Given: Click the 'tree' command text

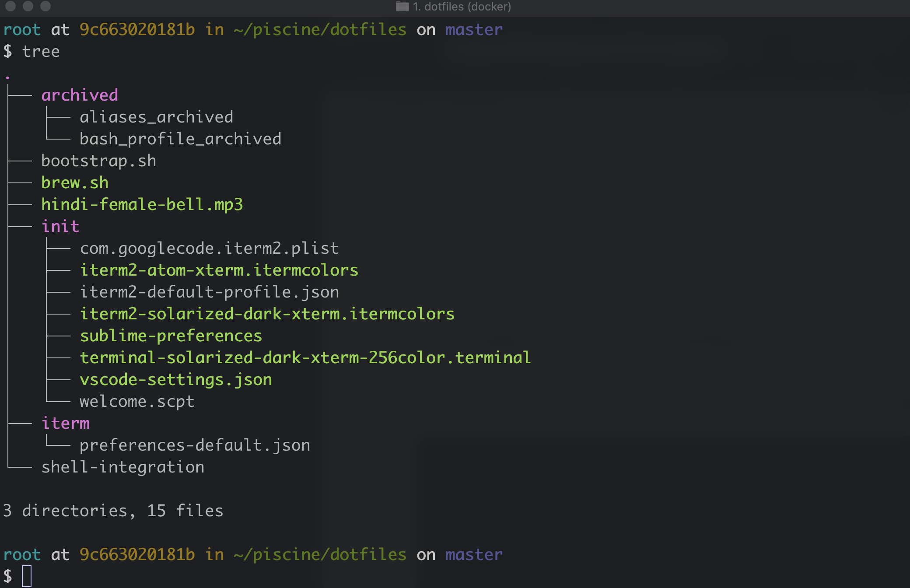Looking at the screenshot, I should click(x=41, y=52).
